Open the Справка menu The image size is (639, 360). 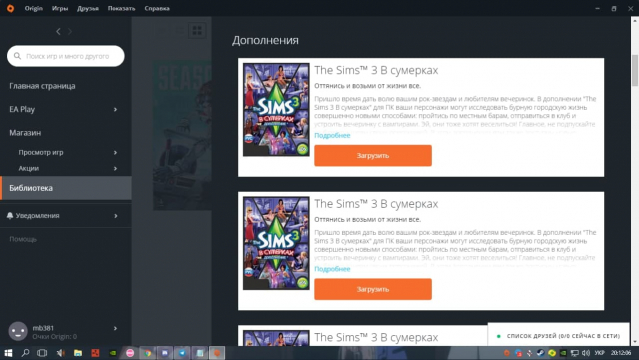tap(157, 8)
